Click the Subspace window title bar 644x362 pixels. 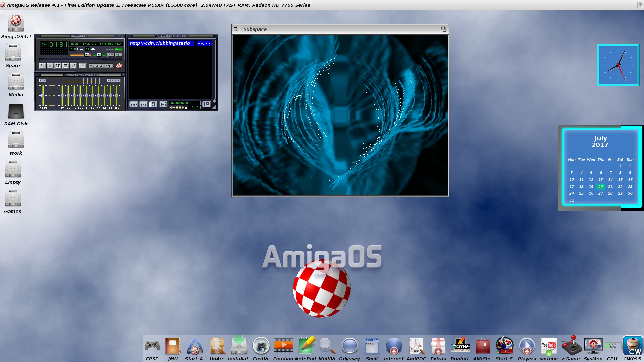pos(340,29)
